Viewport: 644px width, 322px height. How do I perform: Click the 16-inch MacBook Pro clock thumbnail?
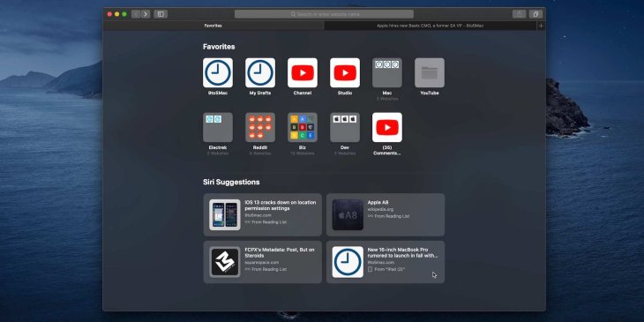point(348,262)
